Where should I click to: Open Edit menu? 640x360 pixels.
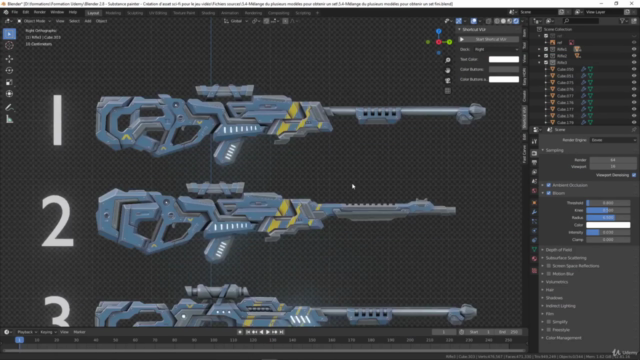tap(26, 13)
